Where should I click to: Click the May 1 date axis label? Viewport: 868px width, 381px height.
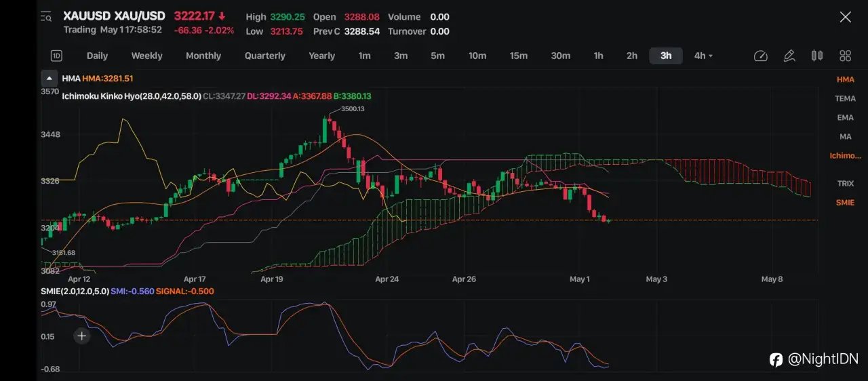[x=580, y=279]
